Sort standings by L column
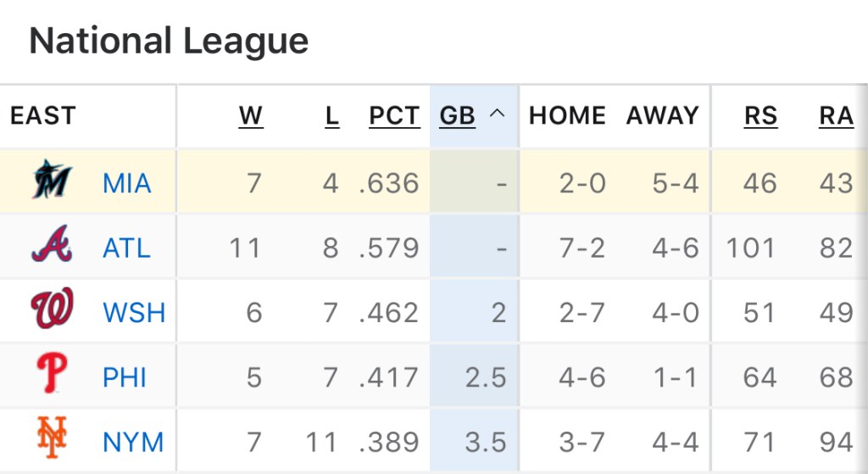 click(x=332, y=116)
